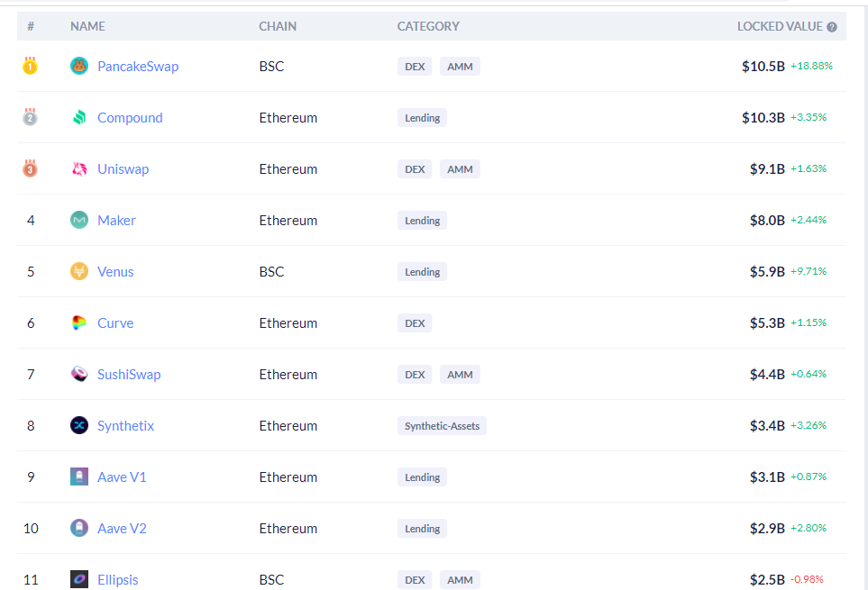Click the AMM tag in Uniswap row
This screenshot has width=868, height=590.
(x=460, y=169)
